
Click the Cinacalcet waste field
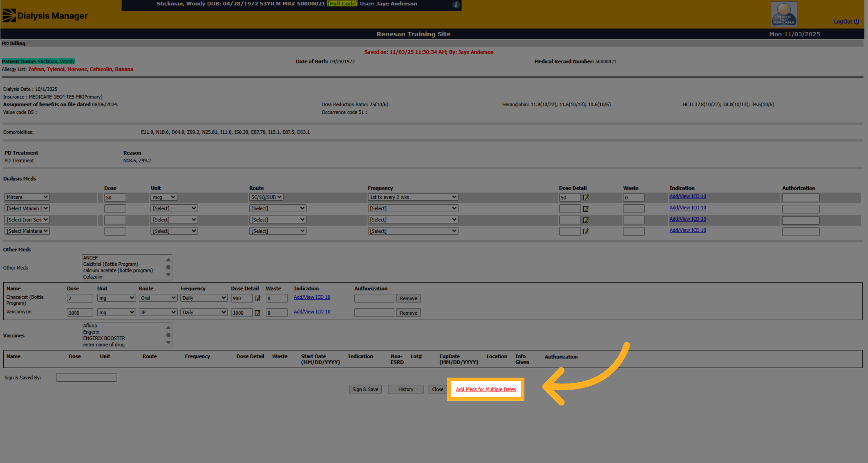[277, 298]
